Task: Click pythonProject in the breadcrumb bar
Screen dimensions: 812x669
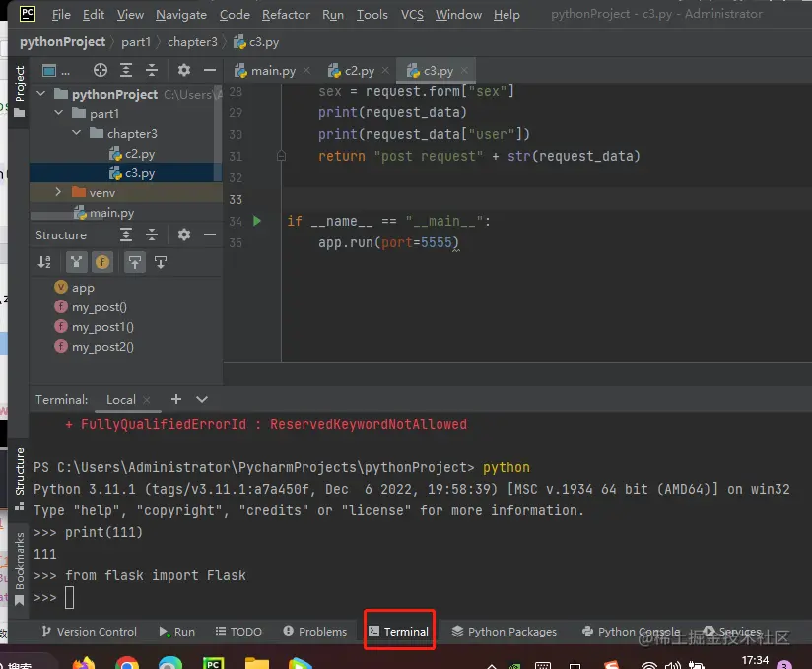Action: coord(63,42)
